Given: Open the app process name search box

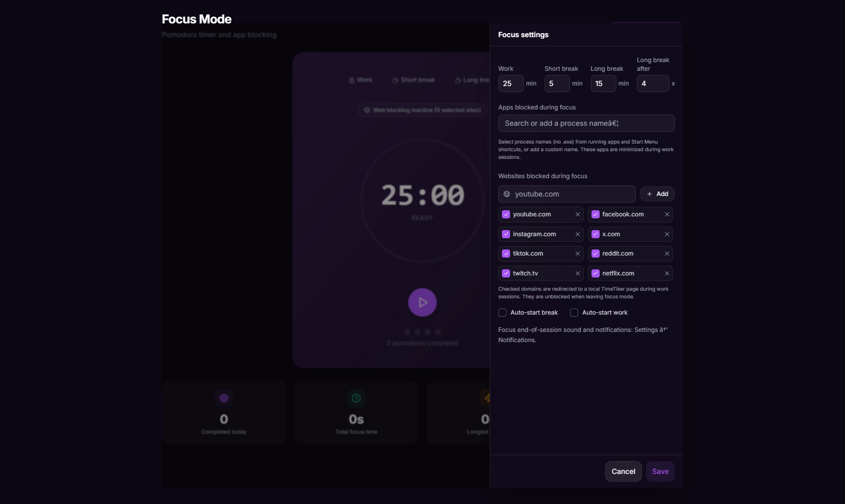Looking at the screenshot, I should tap(586, 123).
